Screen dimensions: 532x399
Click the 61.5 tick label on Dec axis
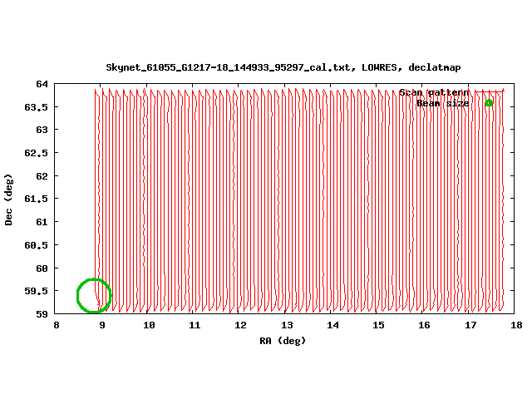[37, 199]
